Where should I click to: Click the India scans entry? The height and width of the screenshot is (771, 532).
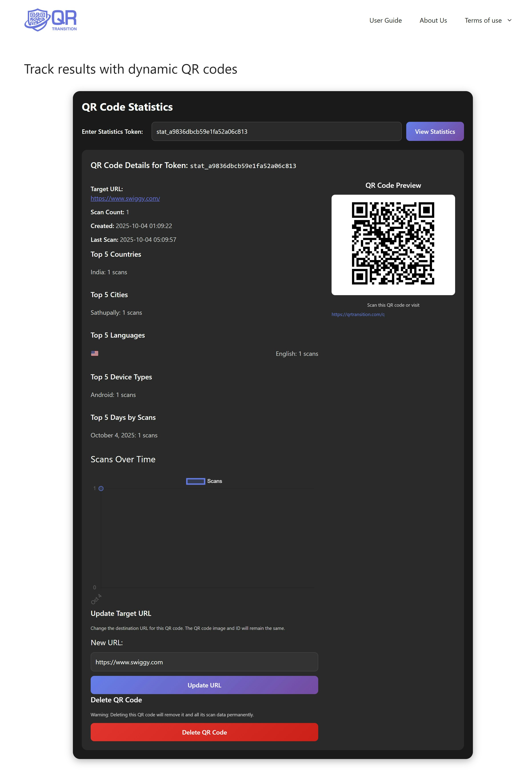click(x=109, y=272)
